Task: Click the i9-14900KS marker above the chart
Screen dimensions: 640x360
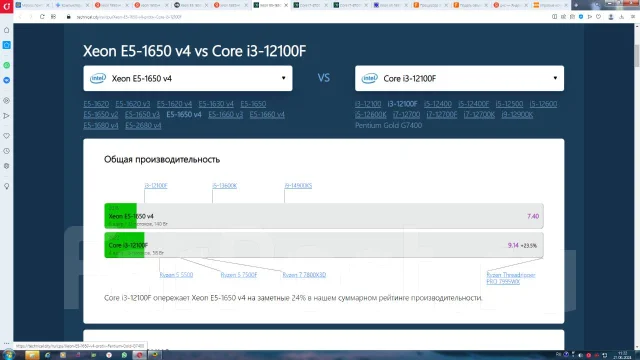Action: (x=298, y=186)
